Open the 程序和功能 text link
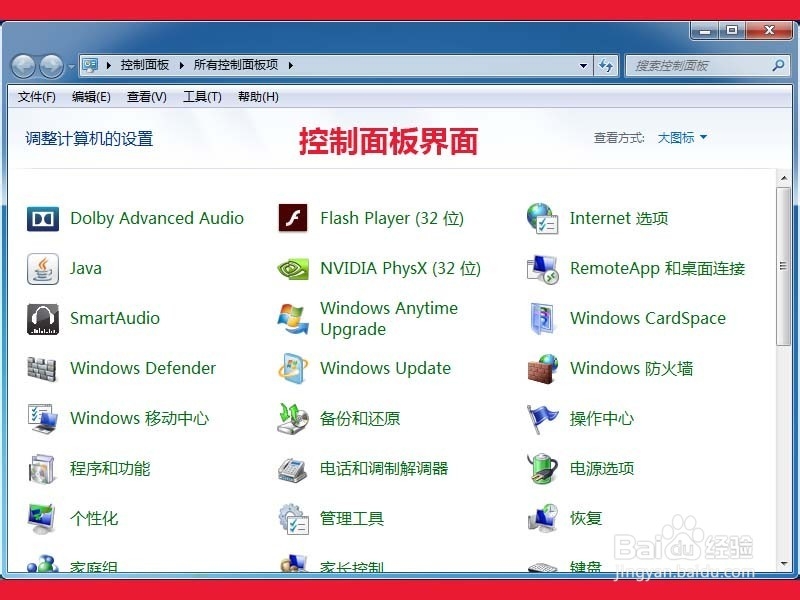Viewport: 800px width, 600px height. click(x=110, y=468)
